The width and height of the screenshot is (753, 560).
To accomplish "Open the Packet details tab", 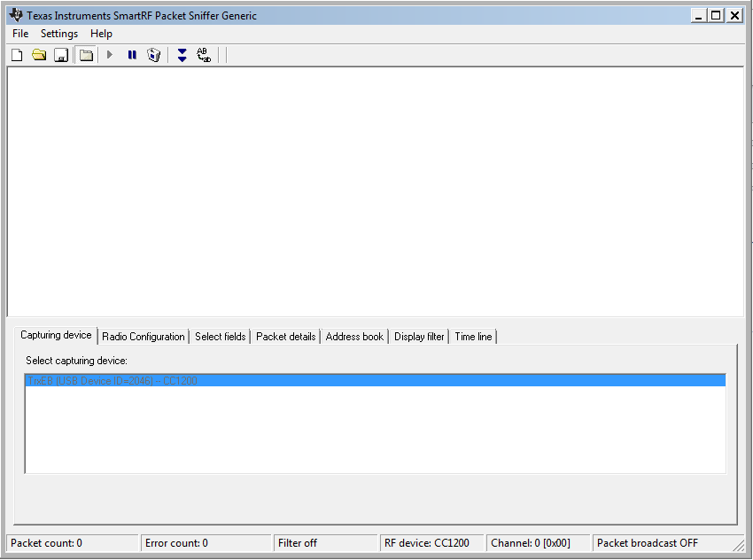I will [286, 337].
